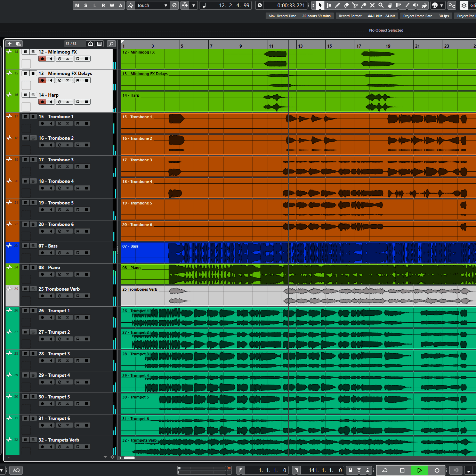Click the horizontal scrollbar handle under tracks
Viewport: 476px width, 476px height.
click(129, 458)
